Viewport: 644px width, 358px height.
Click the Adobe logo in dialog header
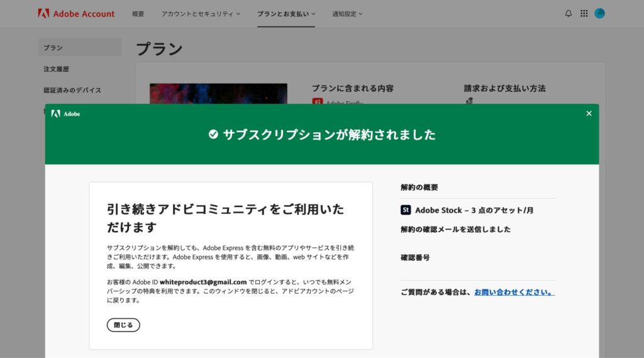point(65,114)
